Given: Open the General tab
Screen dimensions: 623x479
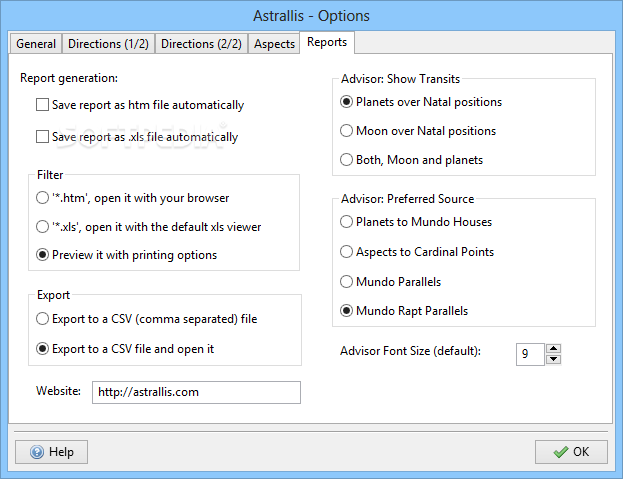Looking at the screenshot, I should (36, 44).
